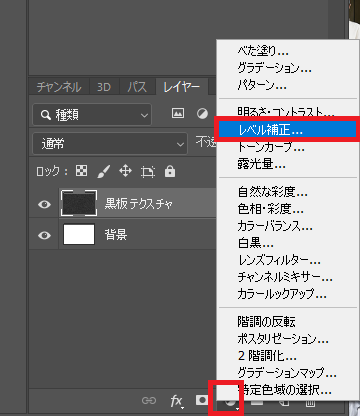360x416 pixels.
Task: Choose チャンネルミキサー adjustment
Action: (x=285, y=277)
